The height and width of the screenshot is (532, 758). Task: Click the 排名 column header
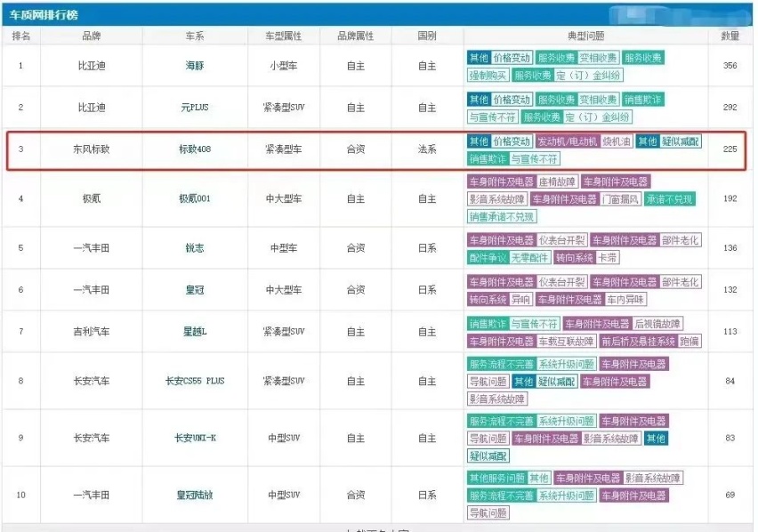(x=20, y=36)
